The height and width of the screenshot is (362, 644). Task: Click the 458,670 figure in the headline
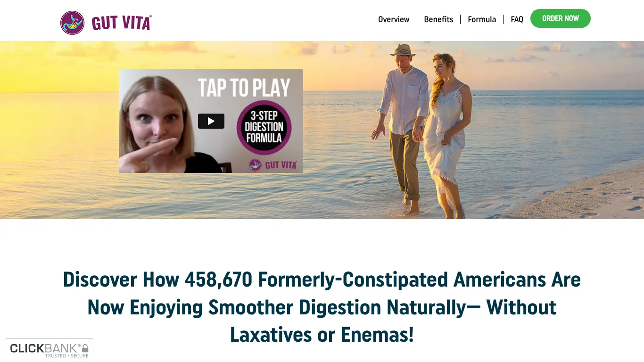click(218, 280)
